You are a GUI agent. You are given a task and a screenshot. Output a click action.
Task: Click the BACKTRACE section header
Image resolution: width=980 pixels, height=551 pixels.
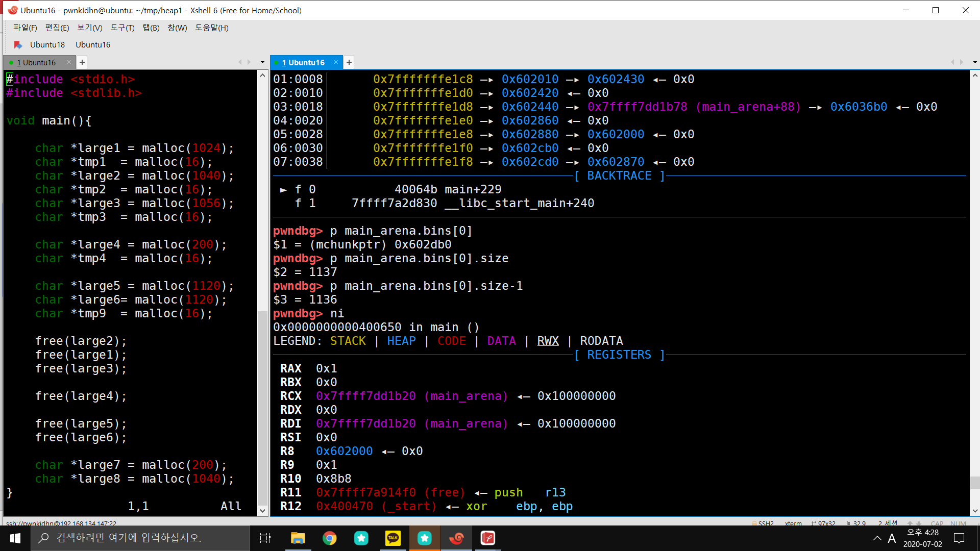pos(619,176)
